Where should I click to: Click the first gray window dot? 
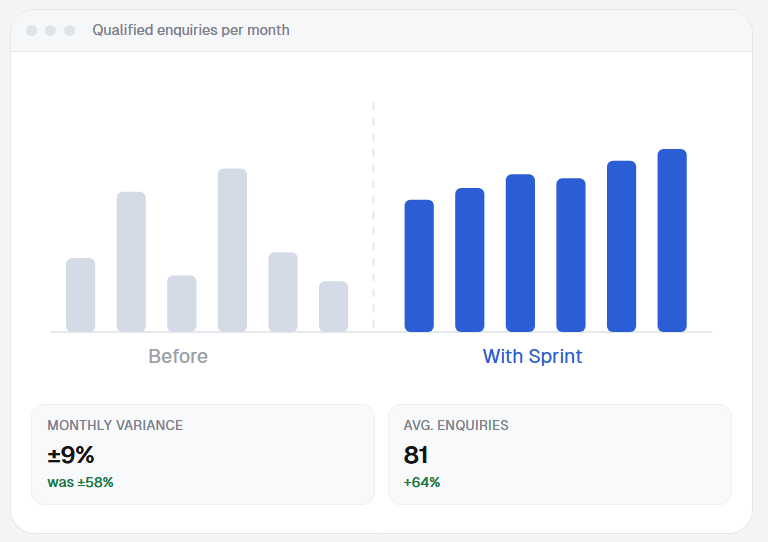pyautogui.click(x=31, y=30)
